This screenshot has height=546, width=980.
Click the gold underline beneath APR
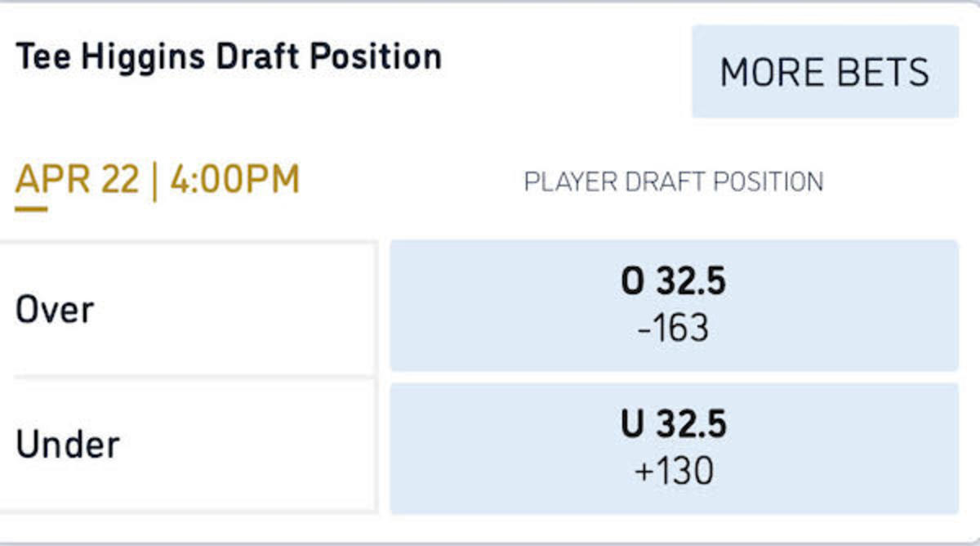(31, 208)
